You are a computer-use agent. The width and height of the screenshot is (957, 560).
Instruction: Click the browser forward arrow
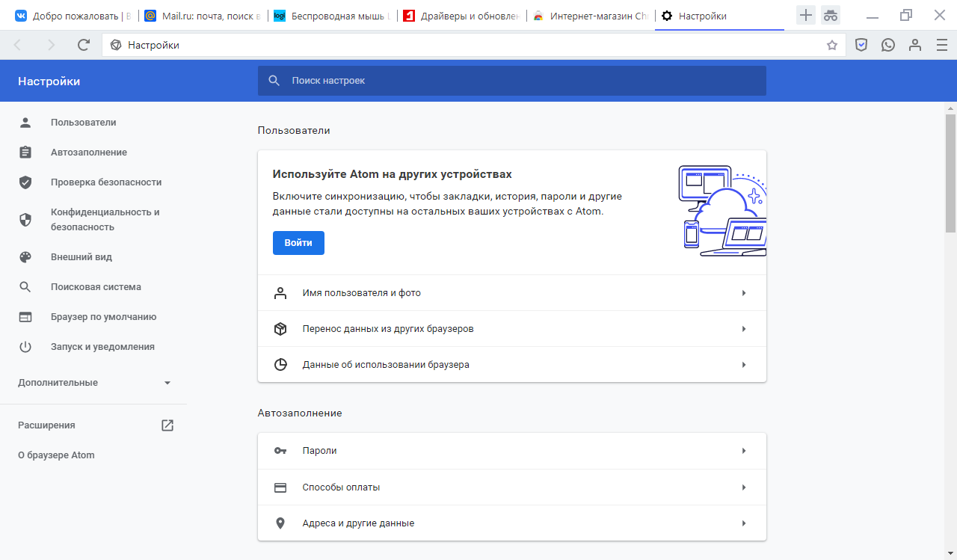pos(51,45)
